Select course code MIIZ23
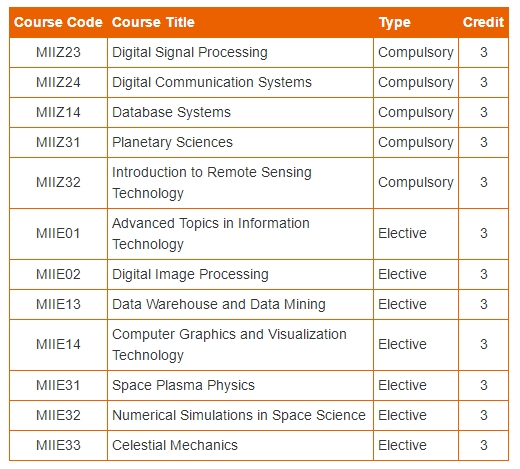 [x=58, y=52]
